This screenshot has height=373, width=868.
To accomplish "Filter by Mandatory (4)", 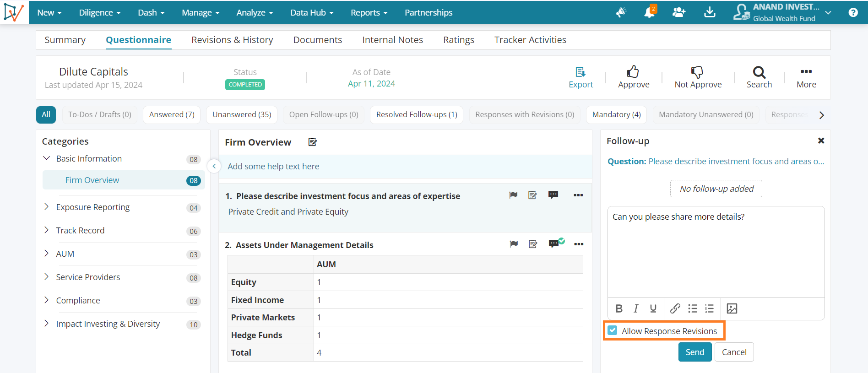I will [x=616, y=114].
